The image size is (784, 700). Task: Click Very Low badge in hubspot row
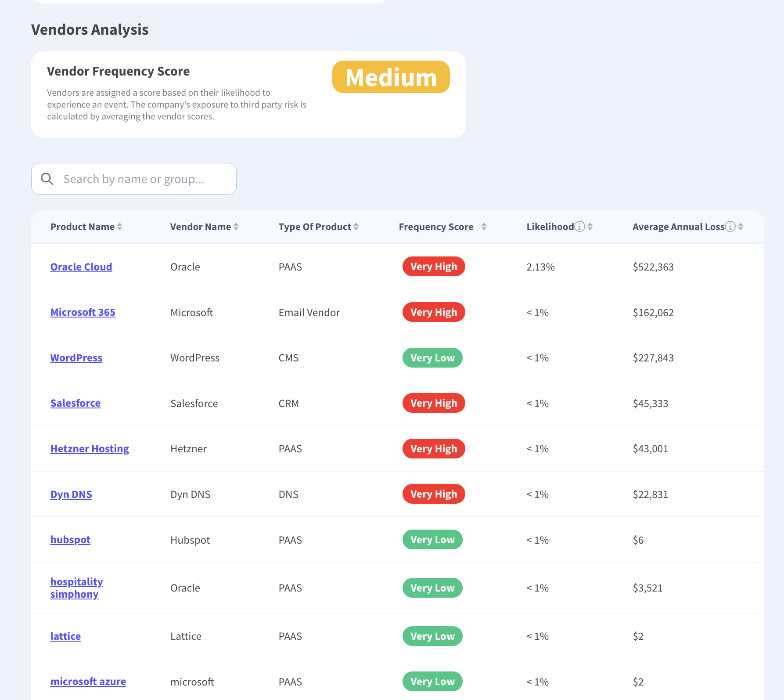[432, 540]
